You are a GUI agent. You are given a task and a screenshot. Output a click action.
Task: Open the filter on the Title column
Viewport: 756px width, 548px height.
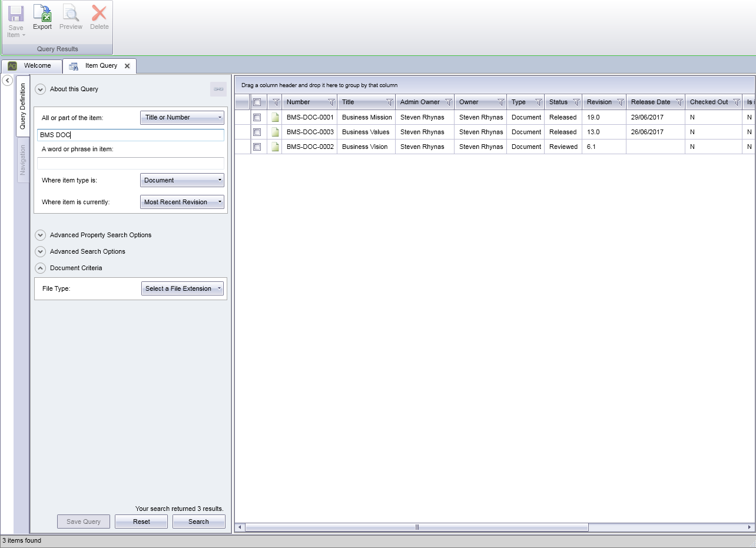coord(390,102)
